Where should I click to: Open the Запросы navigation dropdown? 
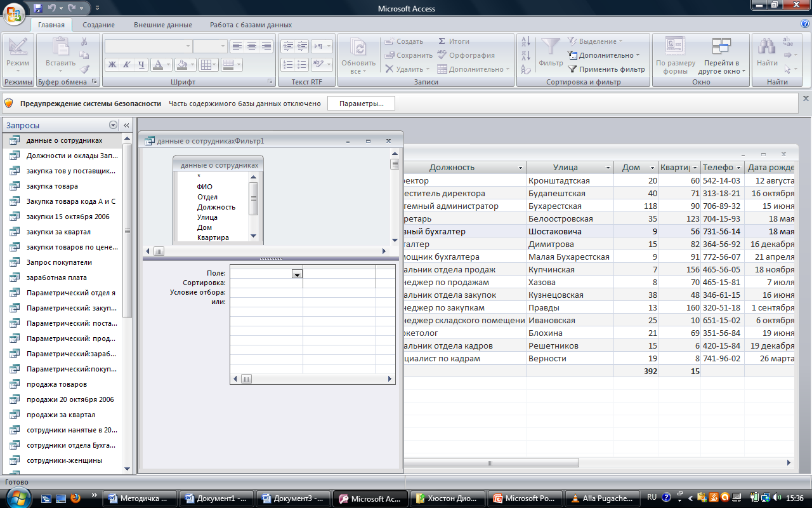click(x=114, y=125)
